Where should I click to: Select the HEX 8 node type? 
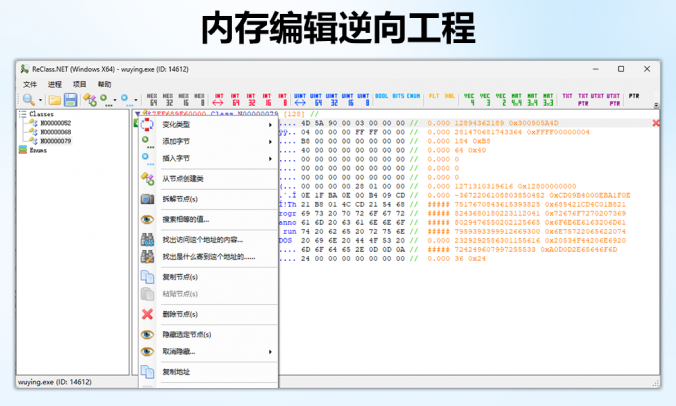point(200,100)
